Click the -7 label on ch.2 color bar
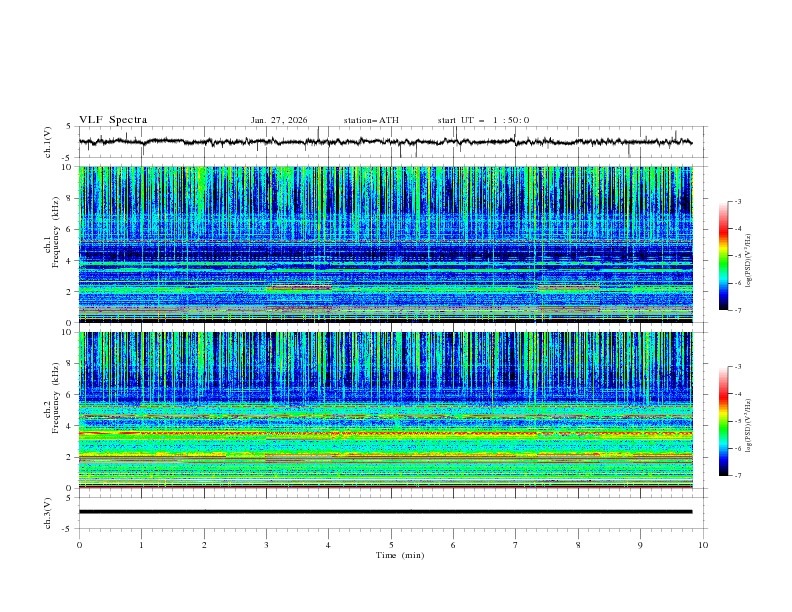The width and height of the screenshot is (792, 612). coord(737,476)
